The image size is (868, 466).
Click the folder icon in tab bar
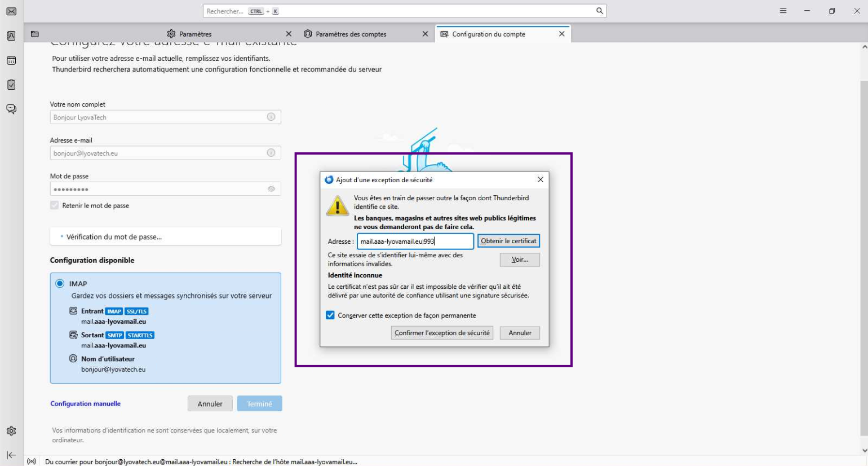pyautogui.click(x=35, y=34)
